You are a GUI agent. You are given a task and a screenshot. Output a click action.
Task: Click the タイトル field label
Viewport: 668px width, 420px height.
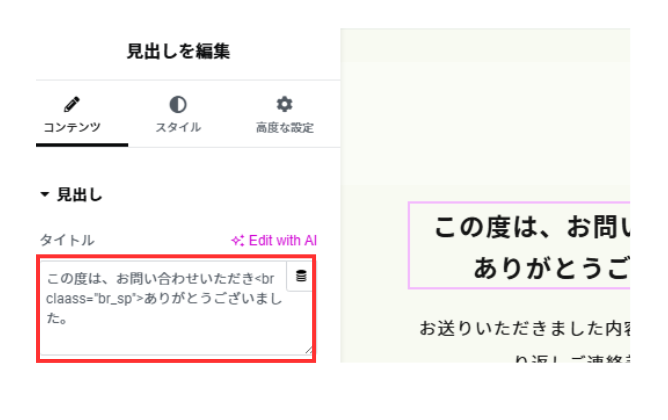pos(67,240)
